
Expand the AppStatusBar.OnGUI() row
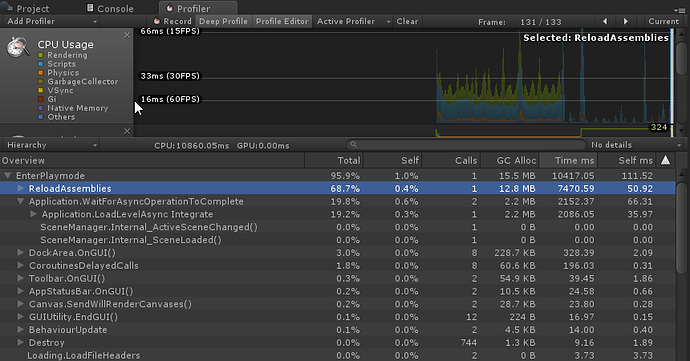[x=20, y=291]
